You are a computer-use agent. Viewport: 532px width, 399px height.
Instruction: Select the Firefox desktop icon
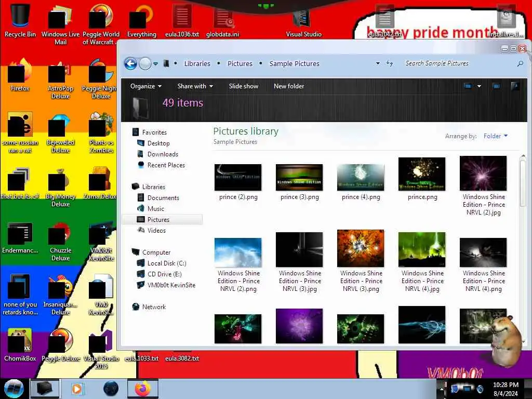pos(20,75)
